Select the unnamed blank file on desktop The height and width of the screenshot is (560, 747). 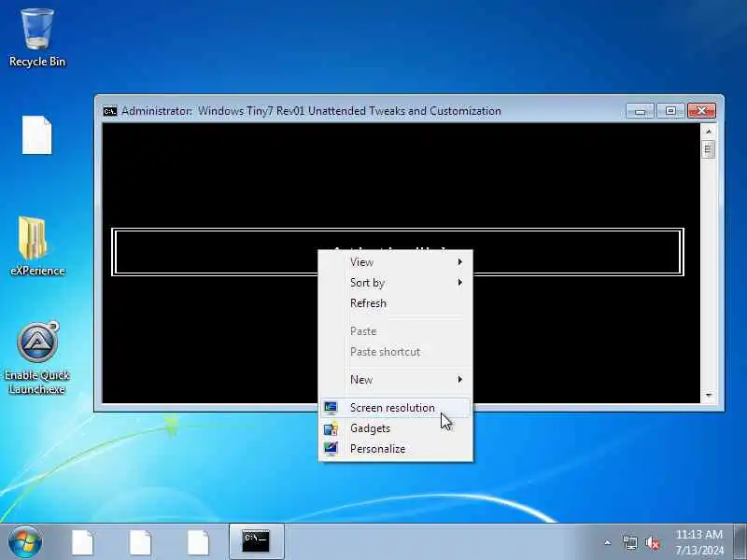pos(36,135)
